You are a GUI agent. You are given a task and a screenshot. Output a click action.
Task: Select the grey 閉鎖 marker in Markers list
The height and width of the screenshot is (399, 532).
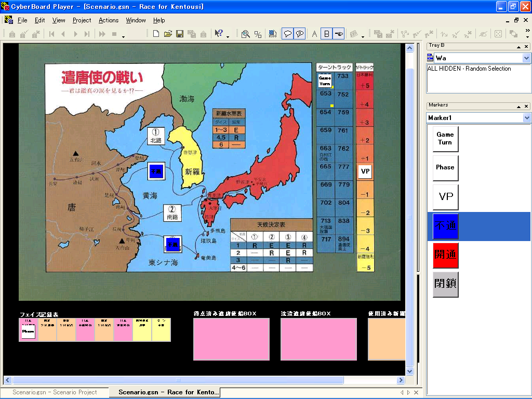(x=445, y=285)
